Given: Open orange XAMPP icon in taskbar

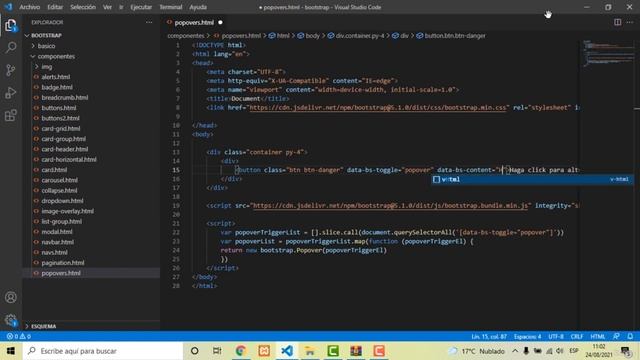Looking at the screenshot, I should click(x=264, y=351).
